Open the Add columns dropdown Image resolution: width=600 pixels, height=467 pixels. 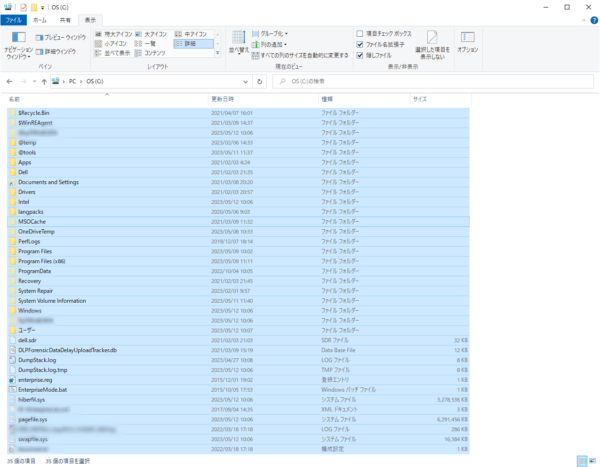269,44
